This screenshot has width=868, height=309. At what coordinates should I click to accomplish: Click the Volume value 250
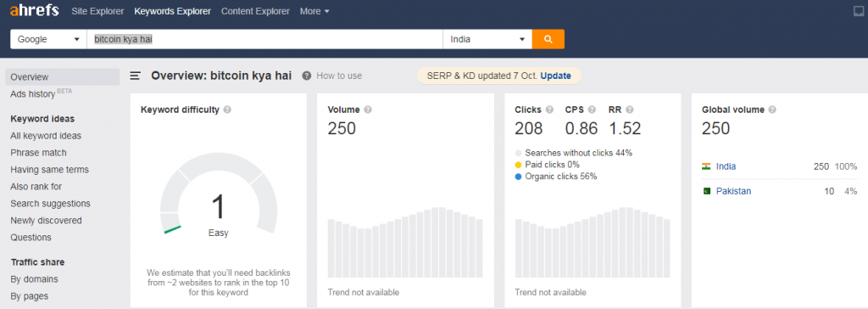342,129
